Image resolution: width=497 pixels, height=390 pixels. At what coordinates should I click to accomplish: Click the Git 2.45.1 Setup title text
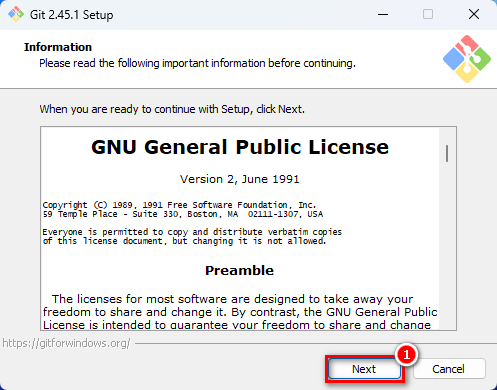(72, 15)
